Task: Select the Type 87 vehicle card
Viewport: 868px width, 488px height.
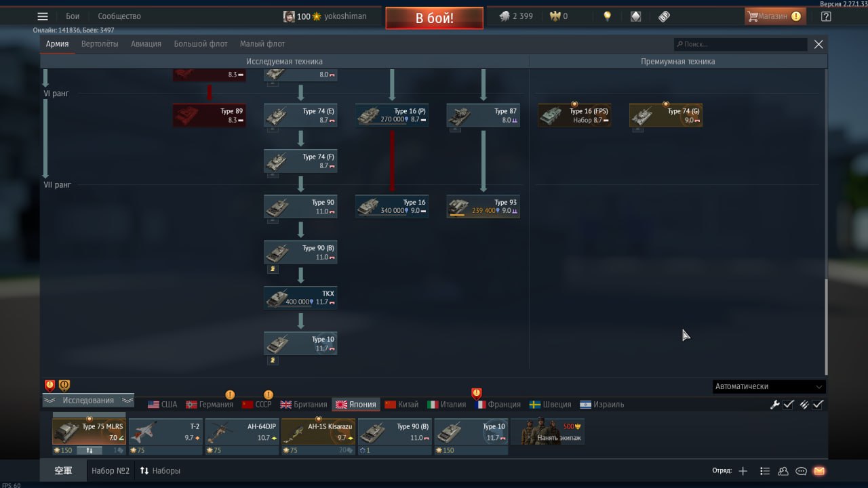Action: (484, 115)
